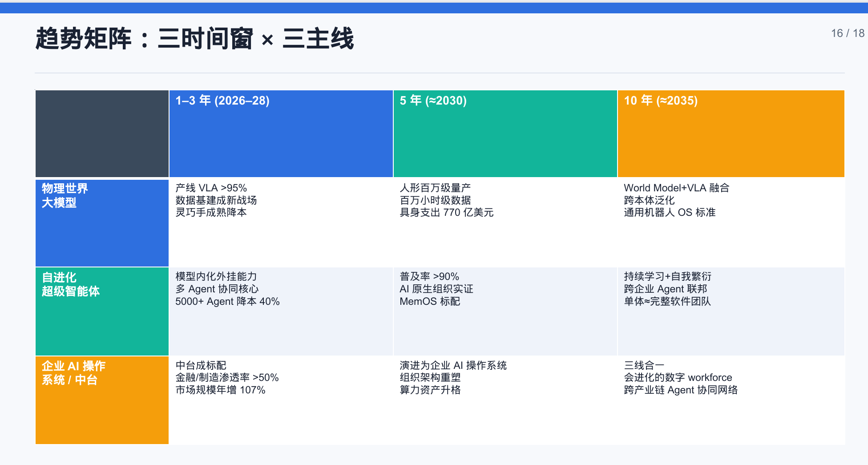868x465 pixels.
Task: Click the text 单体≈完整软件团队
Action: click(x=667, y=301)
